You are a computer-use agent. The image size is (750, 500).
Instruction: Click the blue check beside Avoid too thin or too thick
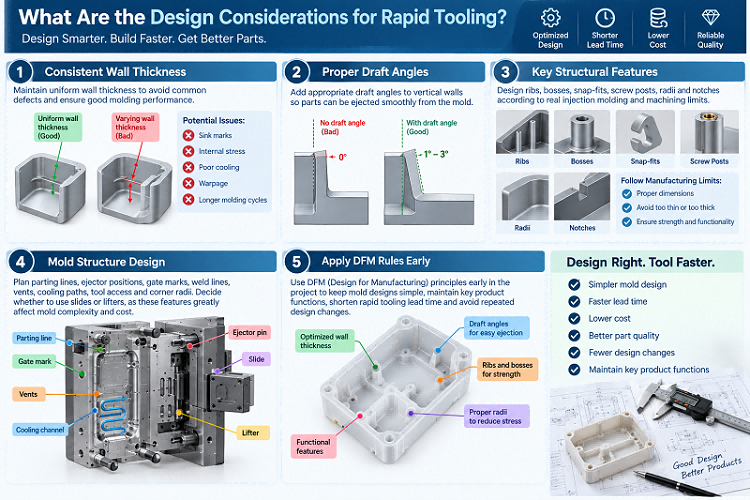pyautogui.click(x=627, y=208)
